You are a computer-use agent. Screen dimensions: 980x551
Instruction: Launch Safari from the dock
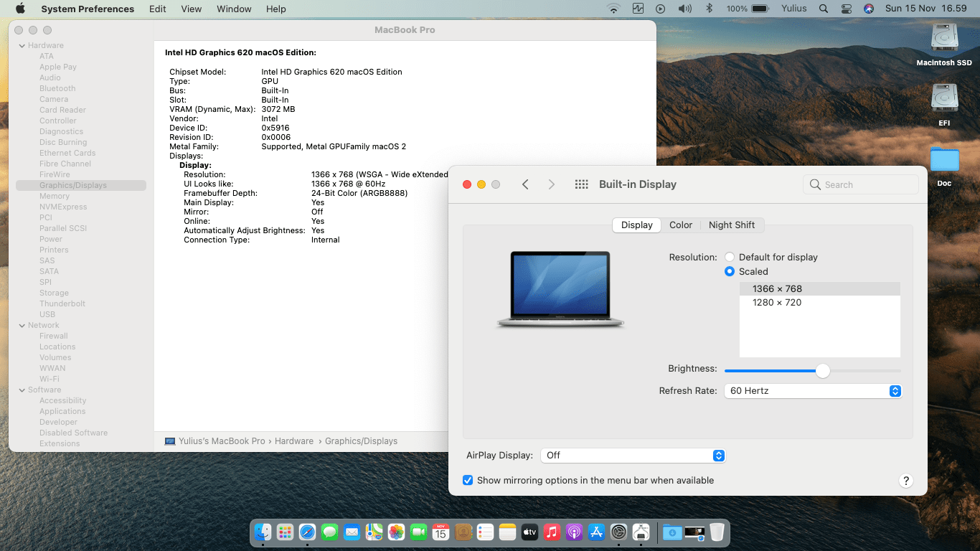pyautogui.click(x=307, y=532)
